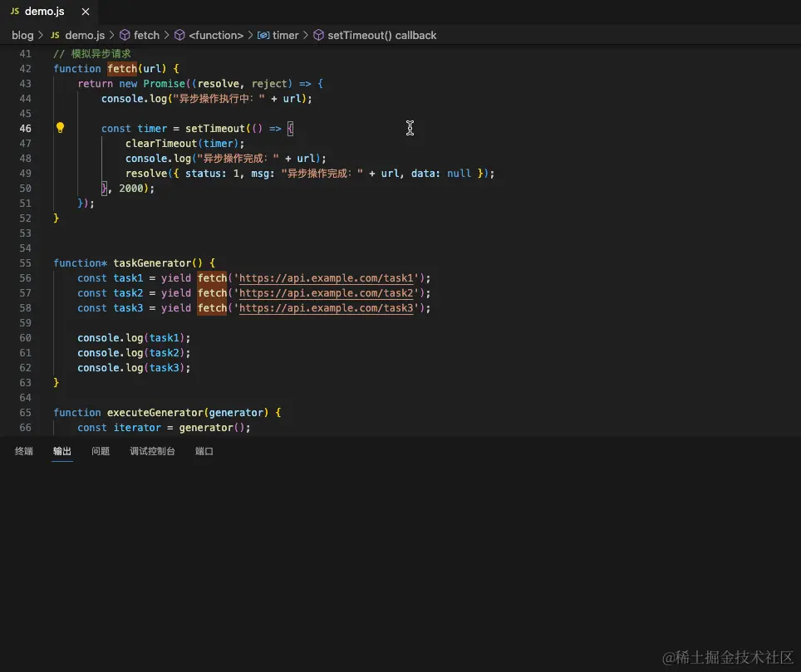Open the task1 URL link on line 56
This screenshot has width=801, height=672.
pyautogui.click(x=326, y=278)
